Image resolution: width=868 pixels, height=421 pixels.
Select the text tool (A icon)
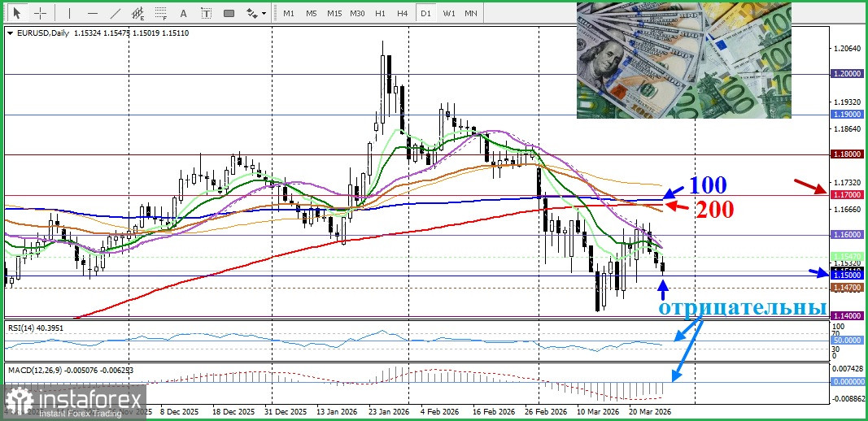[x=183, y=13]
